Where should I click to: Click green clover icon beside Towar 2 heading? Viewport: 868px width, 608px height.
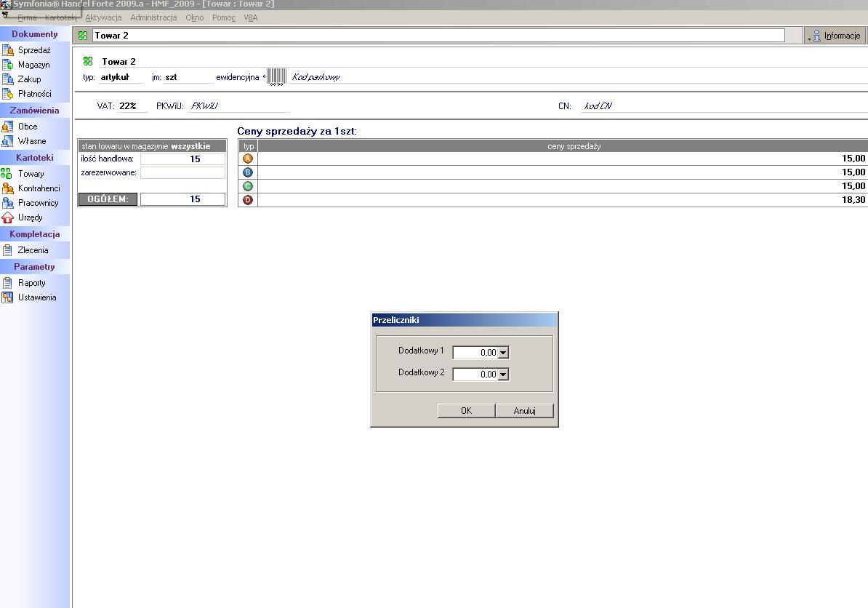(88, 61)
